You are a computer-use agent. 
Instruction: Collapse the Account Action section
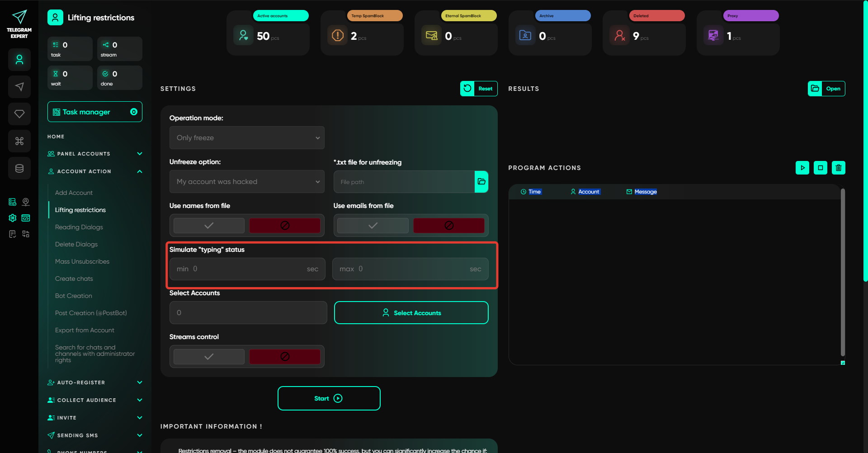95,171
